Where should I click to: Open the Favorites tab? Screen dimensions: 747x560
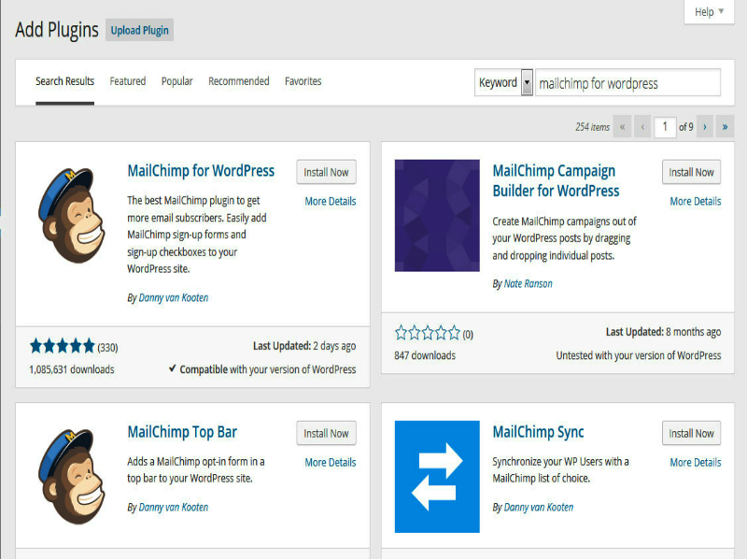pyautogui.click(x=303, y=81)
